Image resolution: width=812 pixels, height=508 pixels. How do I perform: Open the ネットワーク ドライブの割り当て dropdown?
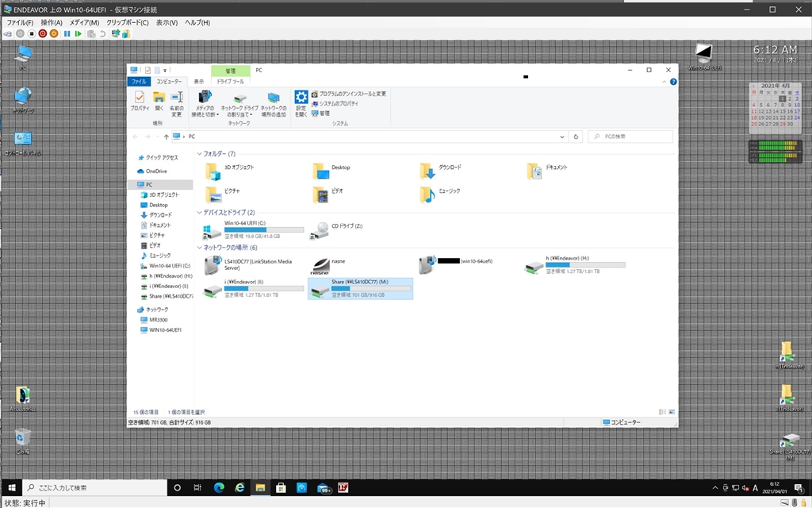pyautogui.click(x=239, y=104)
